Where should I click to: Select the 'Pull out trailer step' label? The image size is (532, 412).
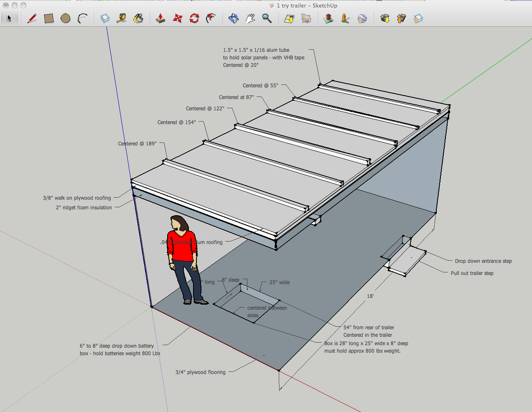pos(472,273)
